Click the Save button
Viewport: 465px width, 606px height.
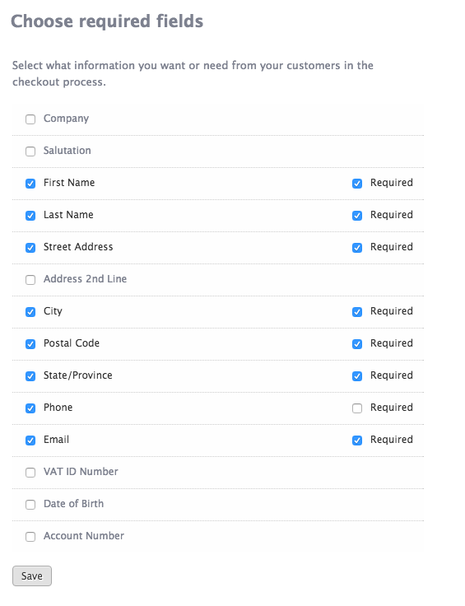click(32, 576)
